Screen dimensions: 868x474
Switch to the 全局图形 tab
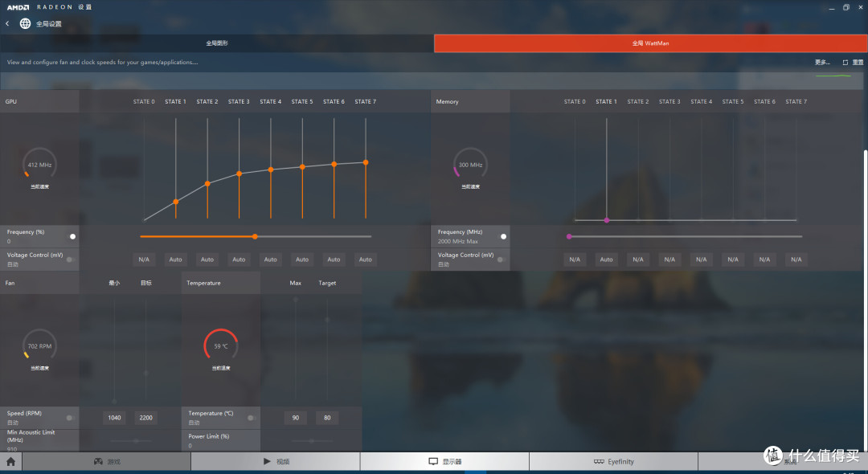[216, 43]
